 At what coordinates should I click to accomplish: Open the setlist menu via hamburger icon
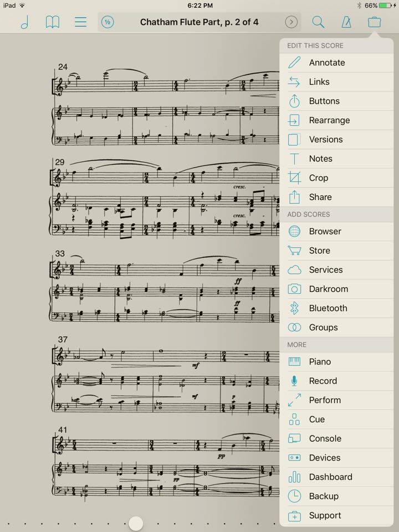[x=80, y=22]
